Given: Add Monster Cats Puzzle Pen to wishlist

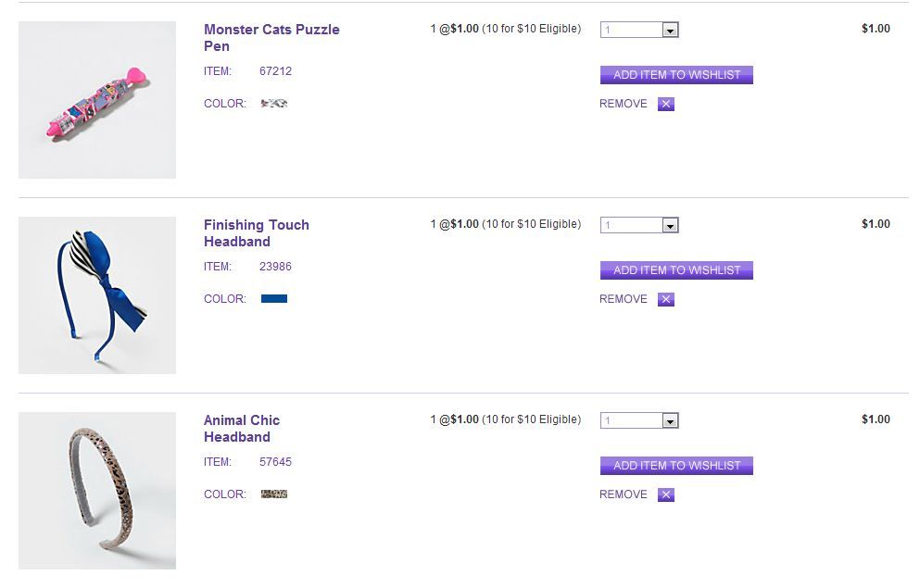Looking at the screenshot, I should (676, 75).
